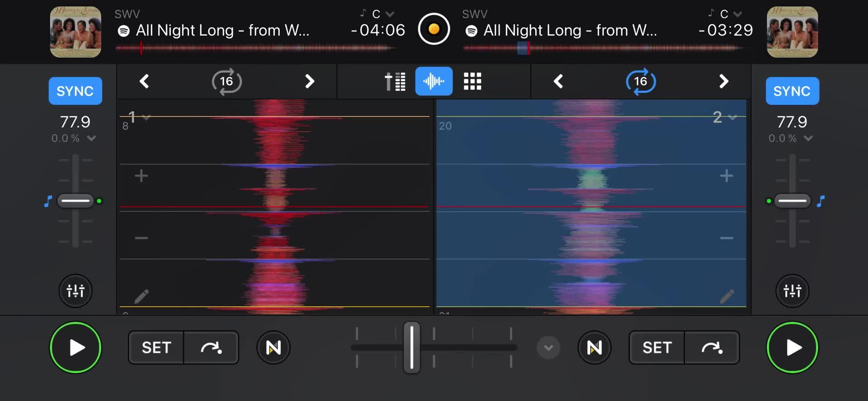Zoom in right waveform with plus
The height and width of the screenshot is (401, 868).
click(x=726, y=176)
